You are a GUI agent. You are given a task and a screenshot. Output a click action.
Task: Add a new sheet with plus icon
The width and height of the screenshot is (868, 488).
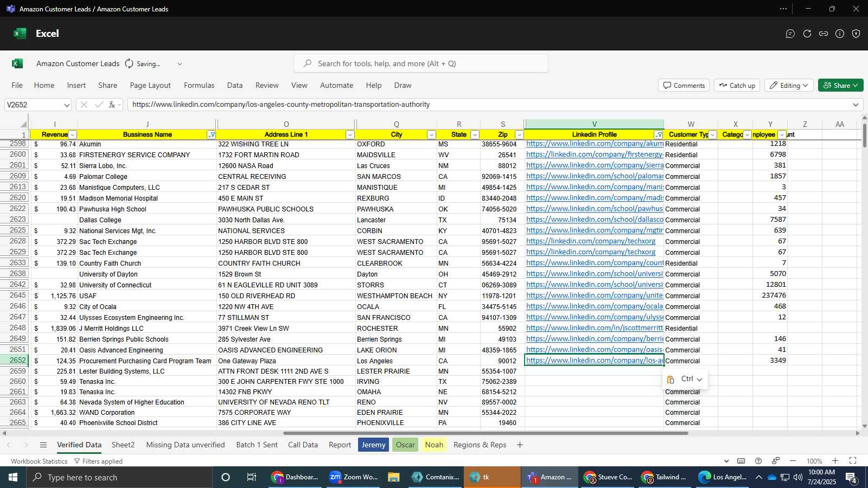[520, 445]
